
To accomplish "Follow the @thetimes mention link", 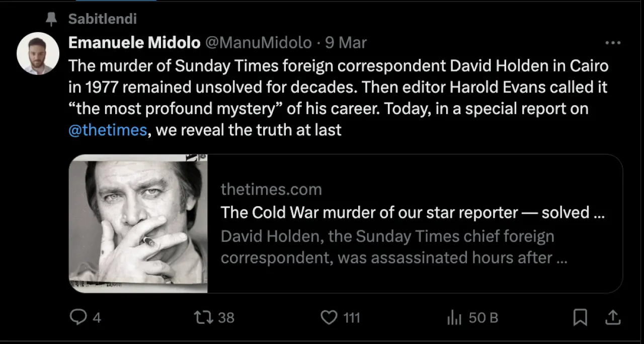I will pyautogui.click(x=108, y=130).
